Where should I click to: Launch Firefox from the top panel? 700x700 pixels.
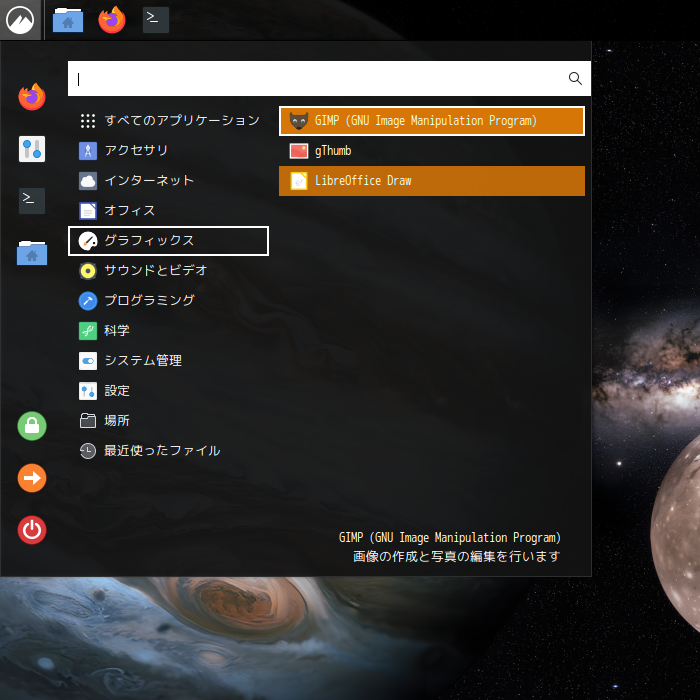pyautogui.click(x=112, y=20)
